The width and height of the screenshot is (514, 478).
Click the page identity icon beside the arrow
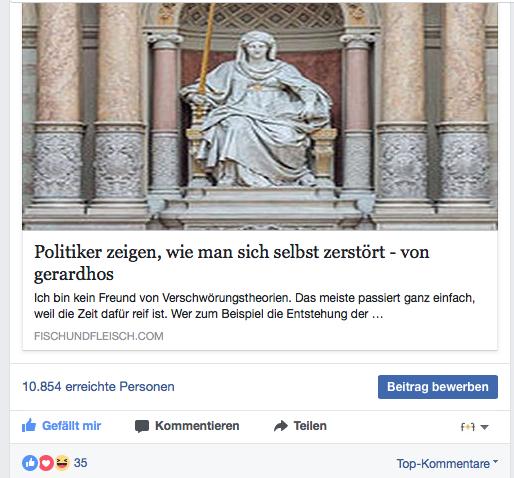(467, 427)
